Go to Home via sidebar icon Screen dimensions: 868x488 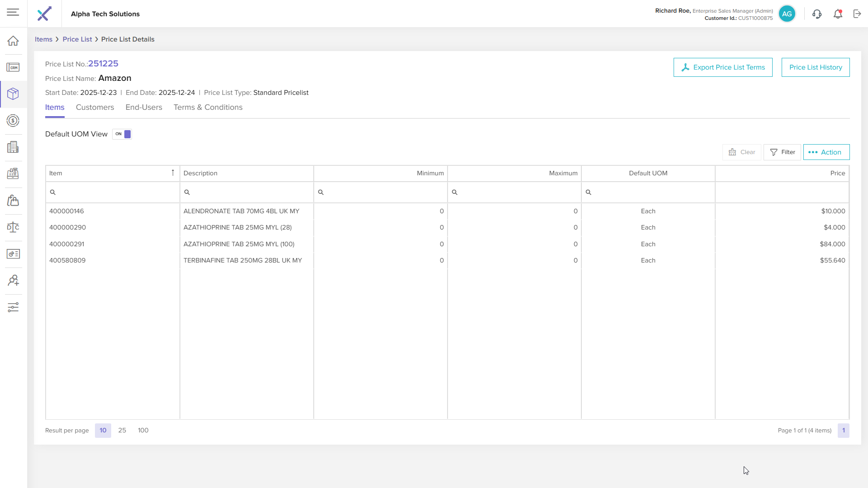(x=13, y=41)
